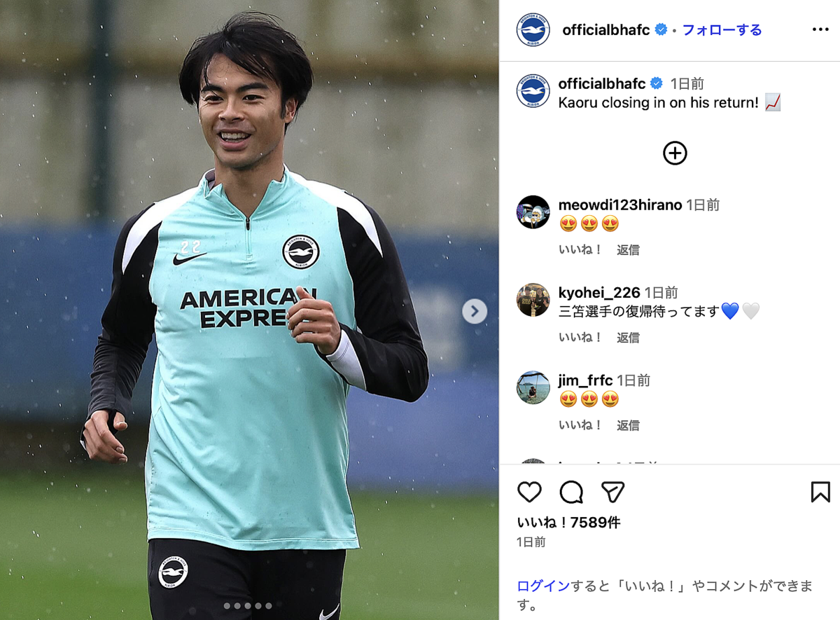The width and height of the screenshot is (840, 620).
Task: Share post via paper plane icon
Action: point(612,492)
